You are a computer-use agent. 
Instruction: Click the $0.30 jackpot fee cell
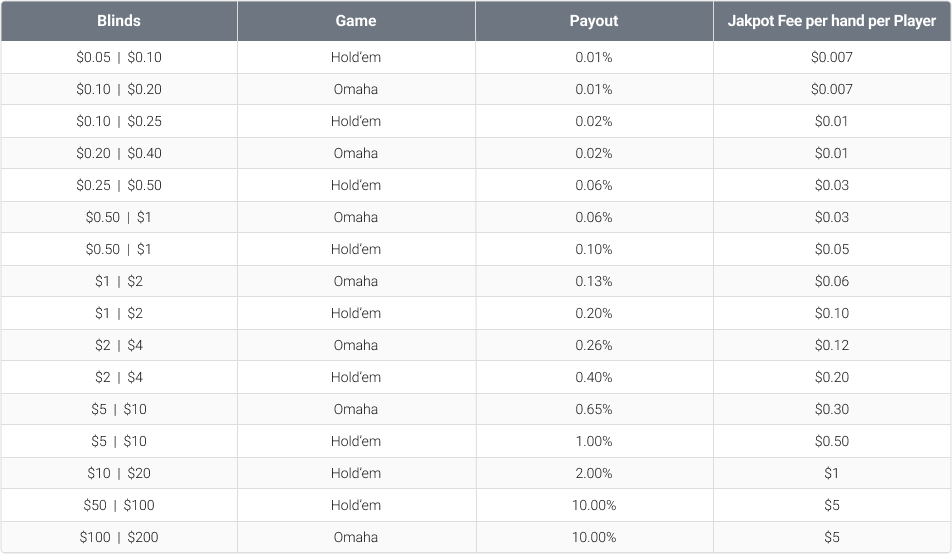click(832, 409)
